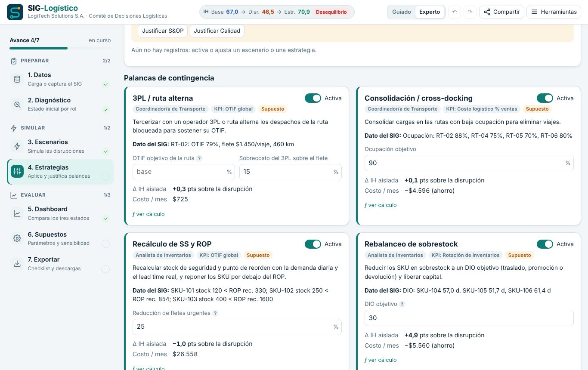Click the Ocupación objetivo input field
Viewport: 588px width, 370px height.
click(x=469, y=163)
